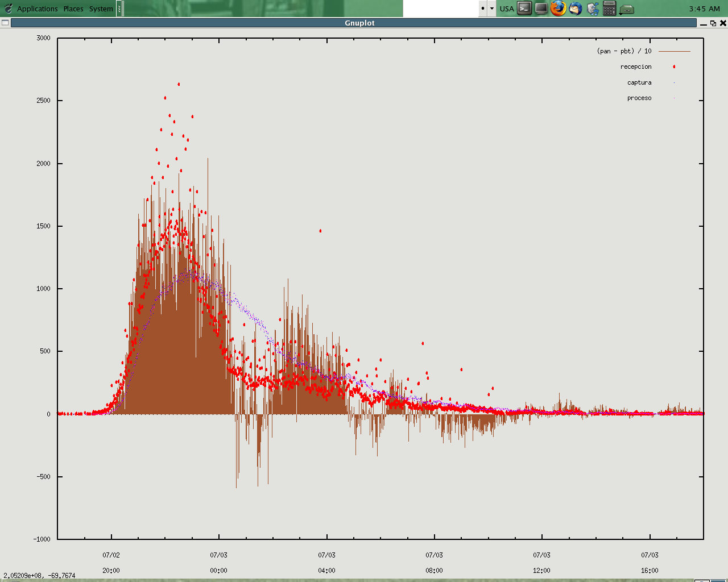The width and height of the screenshot is (728, 582).
Task: Click the monitor icon in top panel
Action: 541,9
